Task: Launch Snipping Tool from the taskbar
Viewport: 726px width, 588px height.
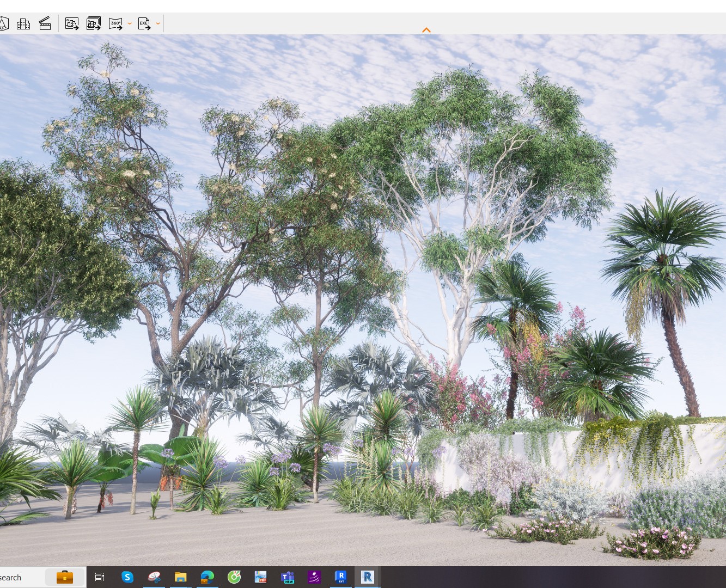Action: (x=154, y=577)
